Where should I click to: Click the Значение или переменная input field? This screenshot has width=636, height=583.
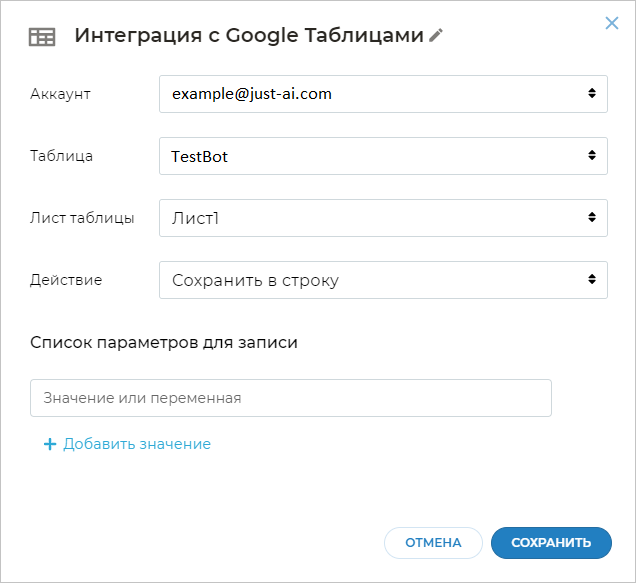click(291, 398)
